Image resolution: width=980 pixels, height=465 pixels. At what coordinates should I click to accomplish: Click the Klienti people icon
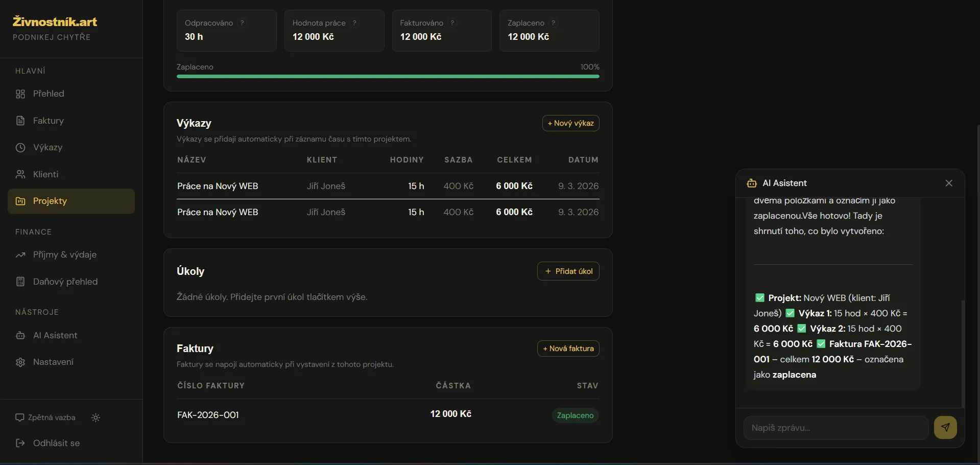[x=20, y=175]
